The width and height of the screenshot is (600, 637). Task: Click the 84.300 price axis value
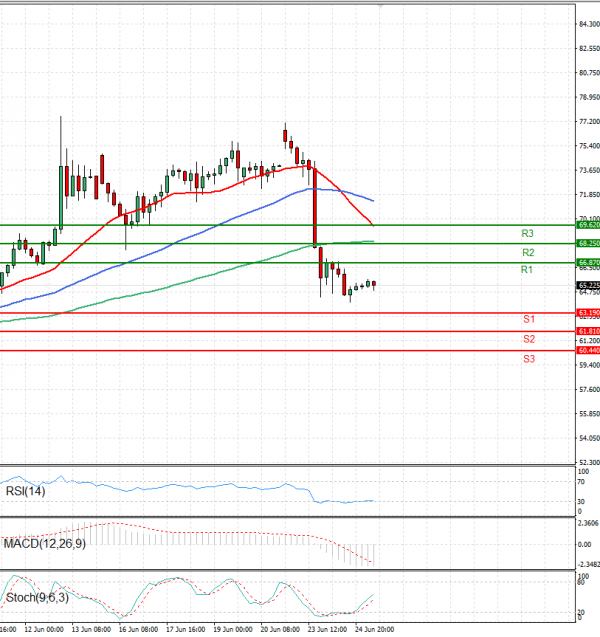pyautogui.click(x=589, y=24)
